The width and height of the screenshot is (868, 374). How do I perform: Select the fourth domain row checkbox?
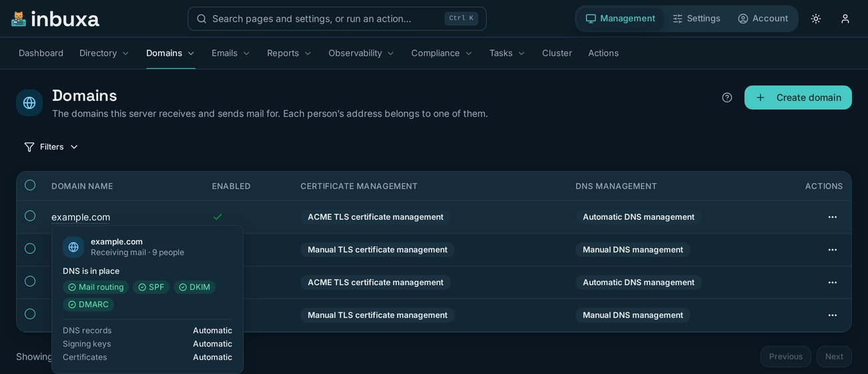point(30,314)
